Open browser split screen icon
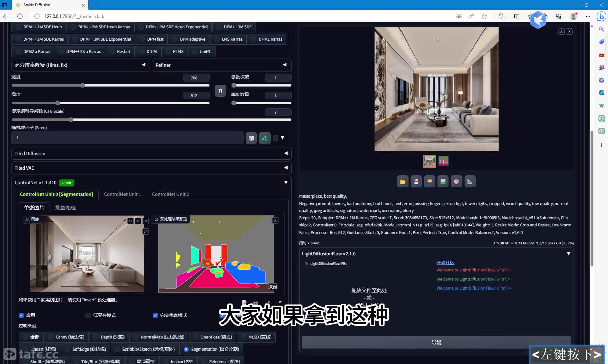Screen dimensions: 608x364 tap(517, 16)
